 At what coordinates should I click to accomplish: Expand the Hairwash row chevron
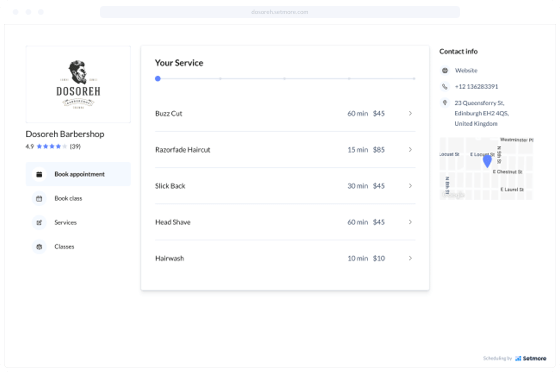click(410, 258)
